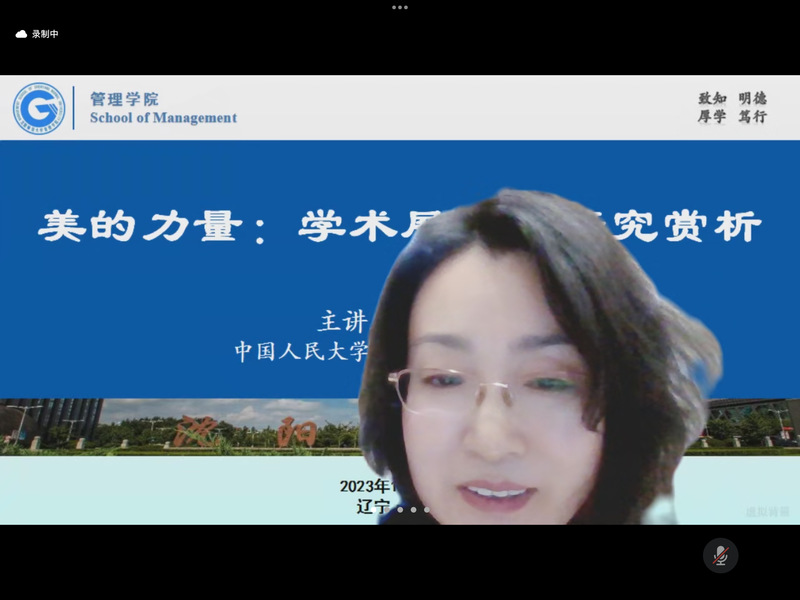The height and width of the screenshot is (600, 800).
Task: Open the three-dot multitasking menu at top
Action: pos(400,7)
